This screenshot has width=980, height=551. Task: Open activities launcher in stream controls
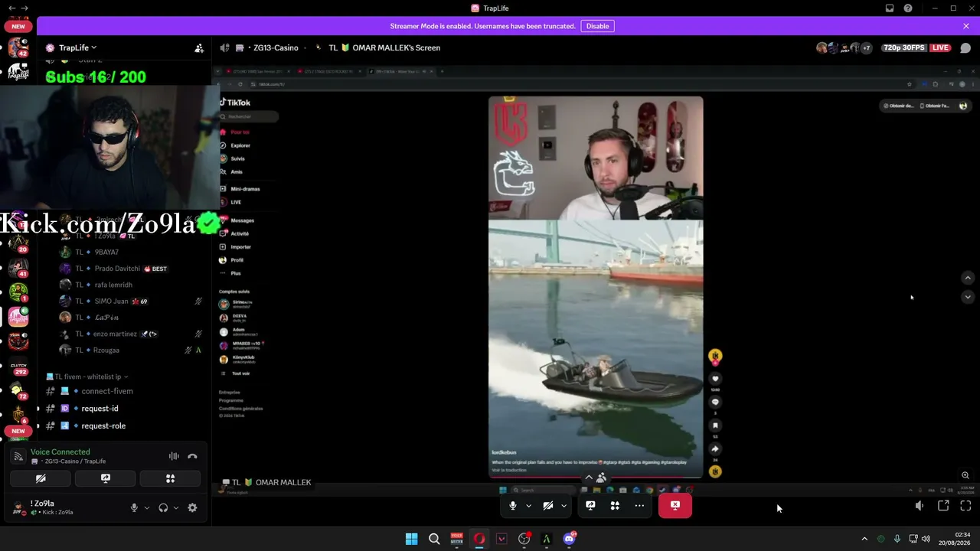click(x=615, y=505)
